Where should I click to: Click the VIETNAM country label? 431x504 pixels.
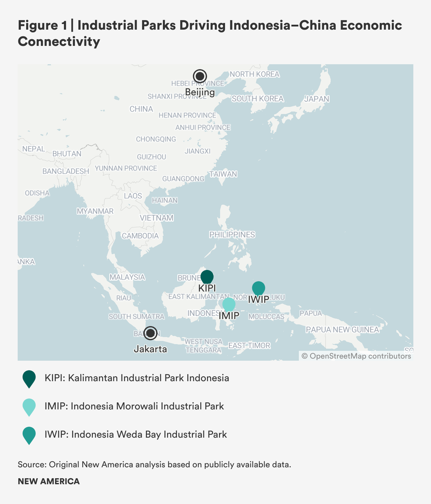coord(157,218)
